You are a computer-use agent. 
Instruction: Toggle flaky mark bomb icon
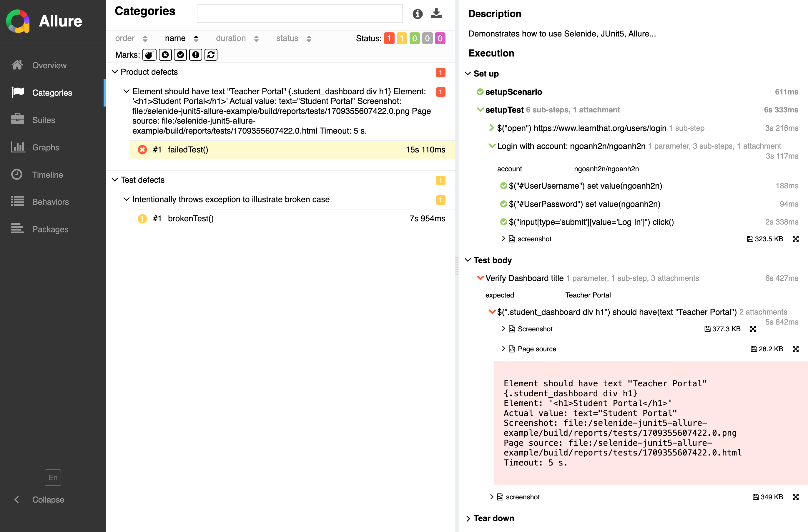[149, 55]
